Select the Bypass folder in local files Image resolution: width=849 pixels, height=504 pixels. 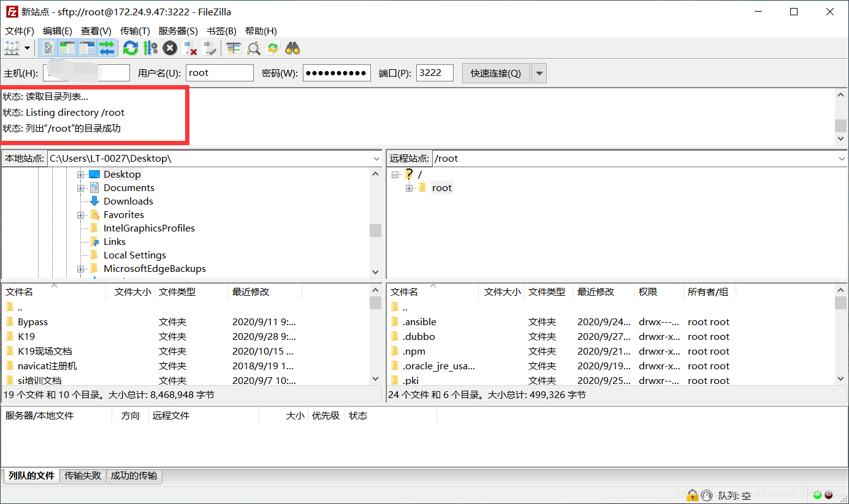pos(32,322)
